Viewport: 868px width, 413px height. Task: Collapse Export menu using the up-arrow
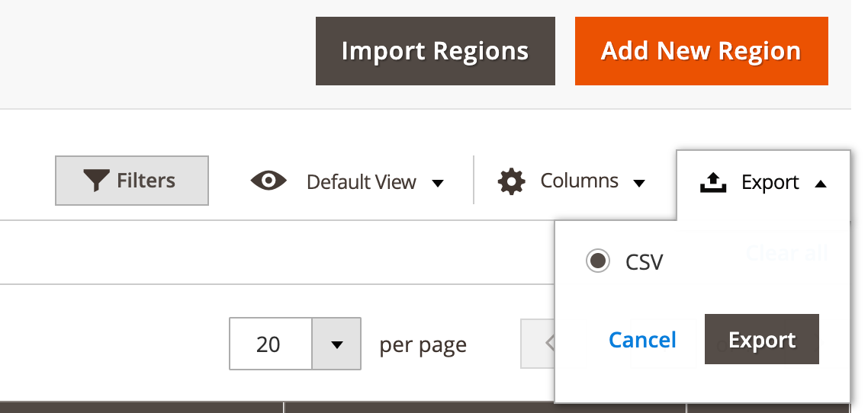821,184
